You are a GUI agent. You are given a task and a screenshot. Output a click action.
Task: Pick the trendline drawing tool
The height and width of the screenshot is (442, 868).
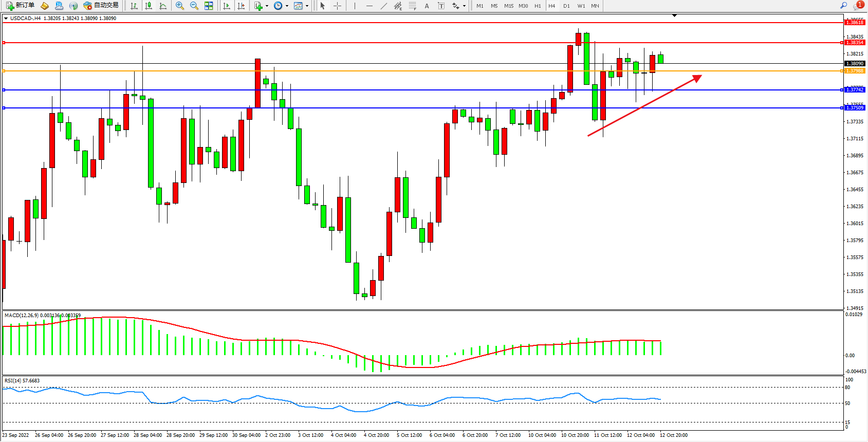384,6
